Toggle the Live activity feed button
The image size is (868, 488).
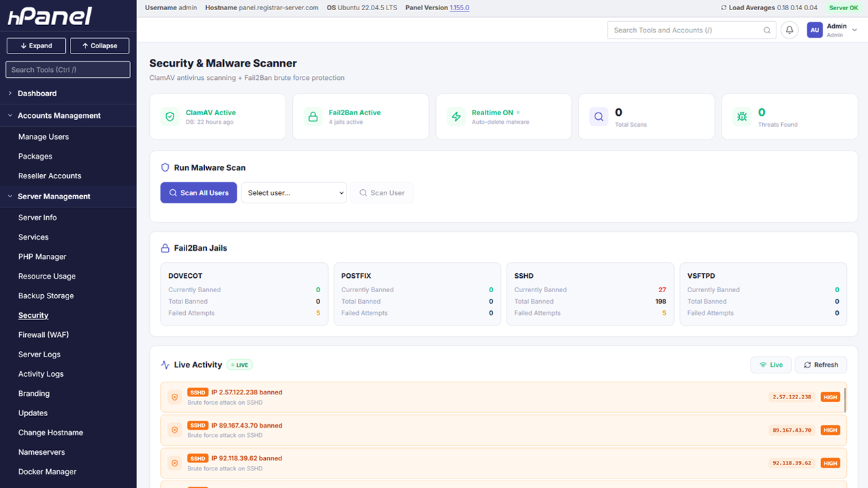point(770,365)
